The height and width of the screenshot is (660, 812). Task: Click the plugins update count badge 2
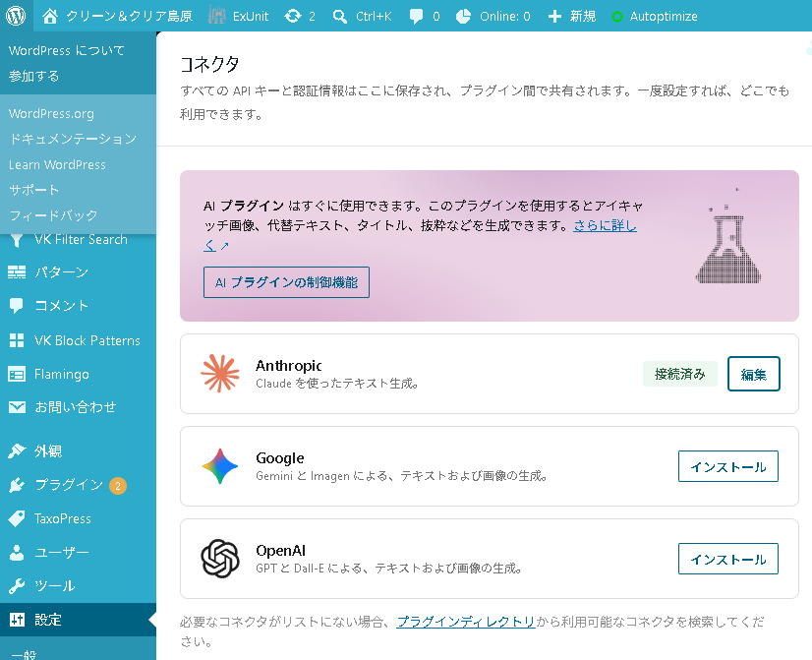coord(118,486)
